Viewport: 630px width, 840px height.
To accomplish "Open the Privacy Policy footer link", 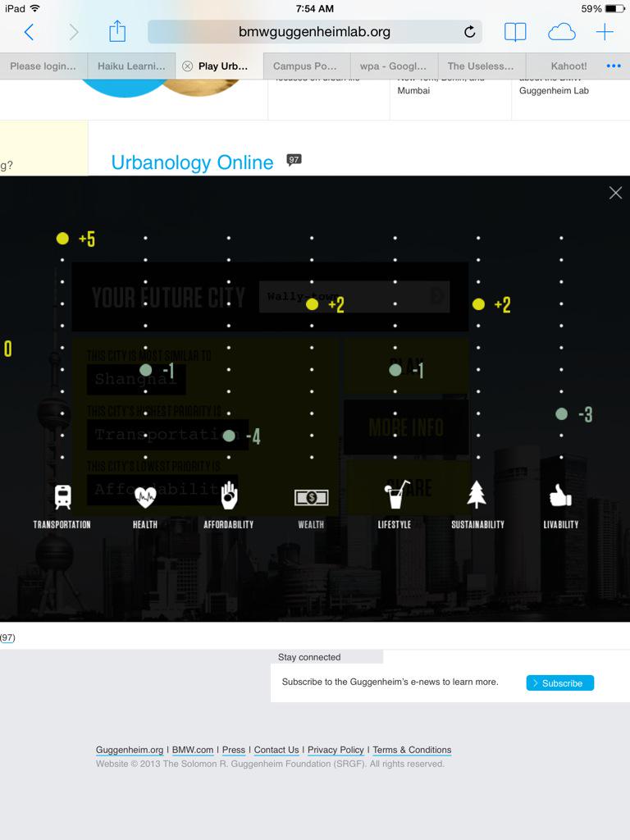I will coord(336,750).
